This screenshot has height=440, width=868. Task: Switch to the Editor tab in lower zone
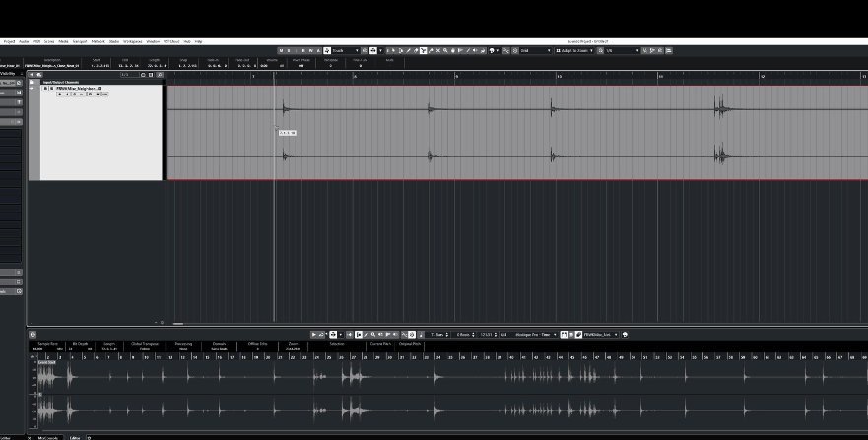click(74, 437)
